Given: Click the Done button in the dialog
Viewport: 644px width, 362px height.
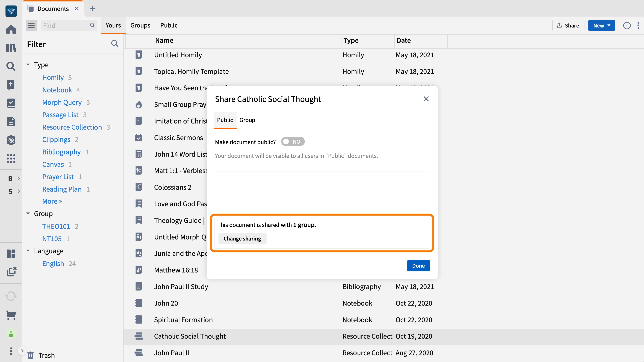Looking at the screenshot, I should tap(418, 266).
